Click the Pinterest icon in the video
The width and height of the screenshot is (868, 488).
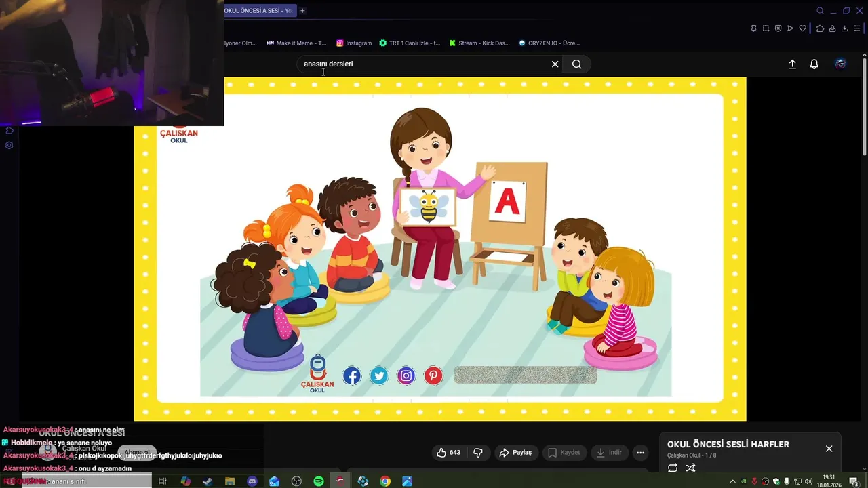(x=433, y=375)
